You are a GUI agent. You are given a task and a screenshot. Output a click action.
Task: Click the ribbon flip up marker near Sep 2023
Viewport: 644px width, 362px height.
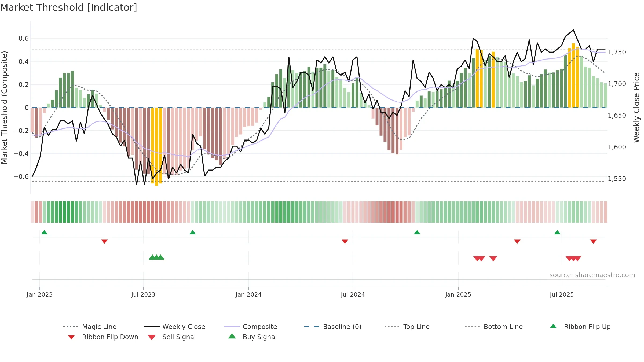point(193,232)
